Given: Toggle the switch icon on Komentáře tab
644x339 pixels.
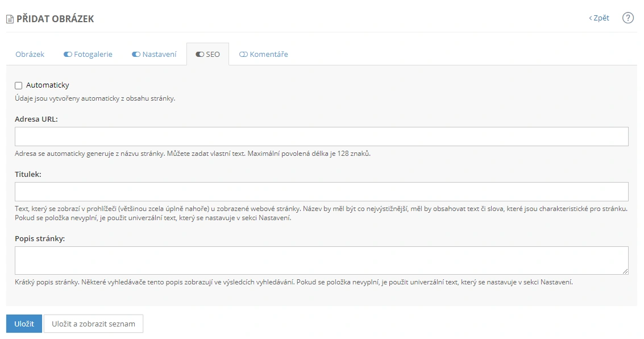Looking at the screenshot, I should click(x=243, y=55).
